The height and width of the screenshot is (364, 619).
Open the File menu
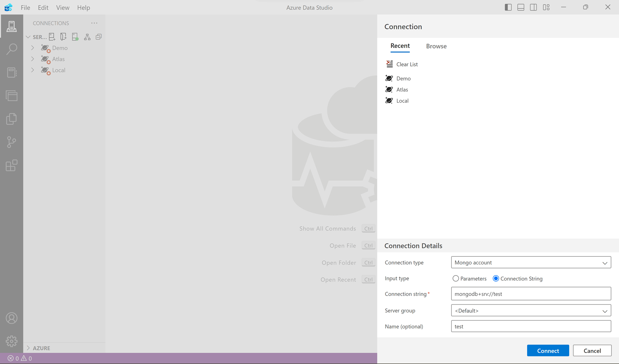(25, 7)
